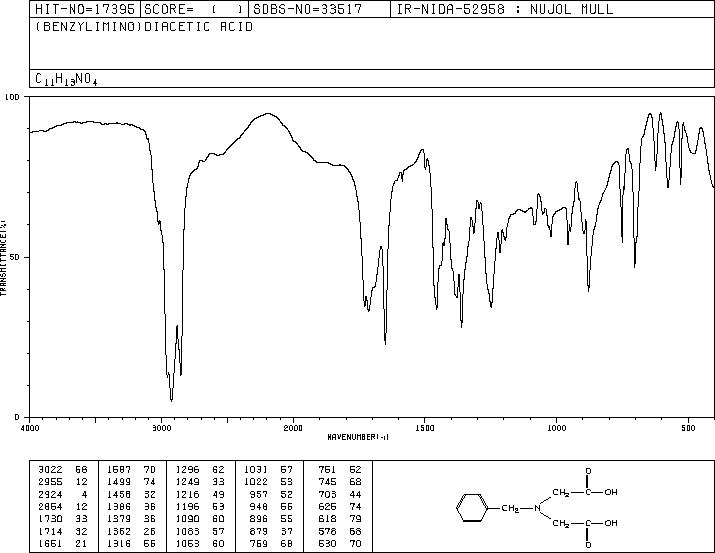Select the 896 peak table row
715x553 pixels.
[271, 519]
